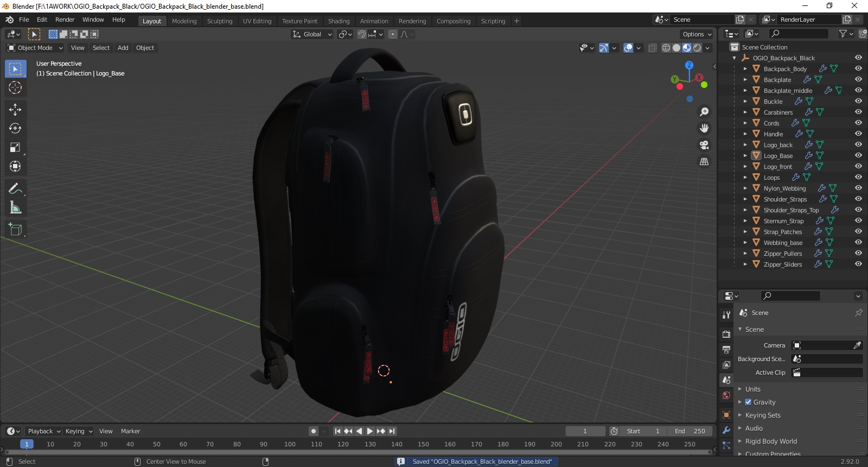Toggle auto keying record button
The image size is (868, 467).
click(314, 431)
